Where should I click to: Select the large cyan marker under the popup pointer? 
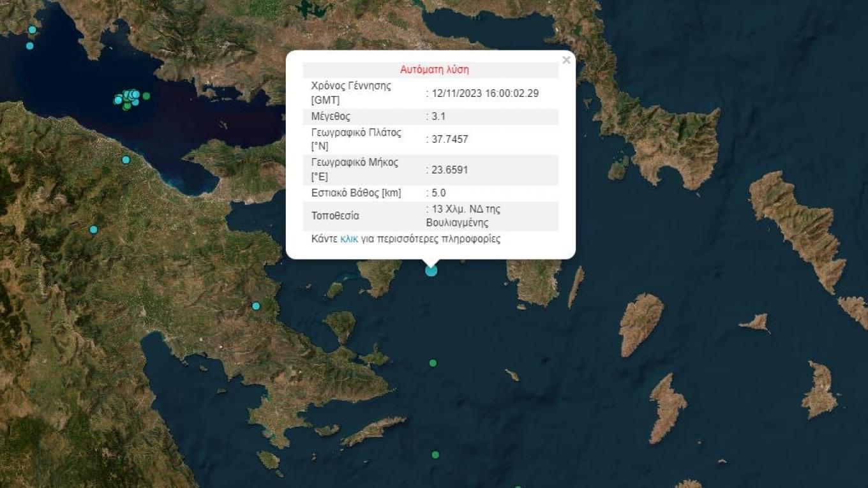[431, 270]
